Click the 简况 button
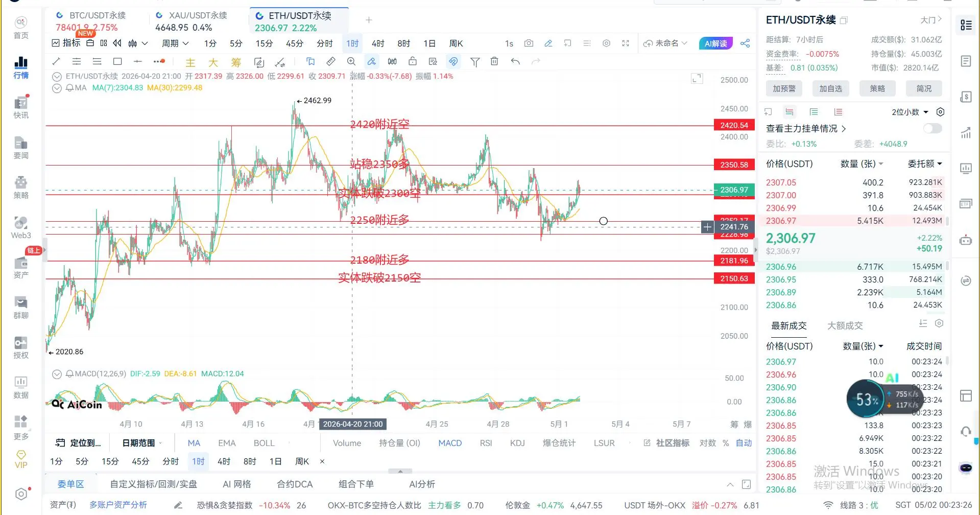Screen dimensions: 980x515 click(924, 88)
